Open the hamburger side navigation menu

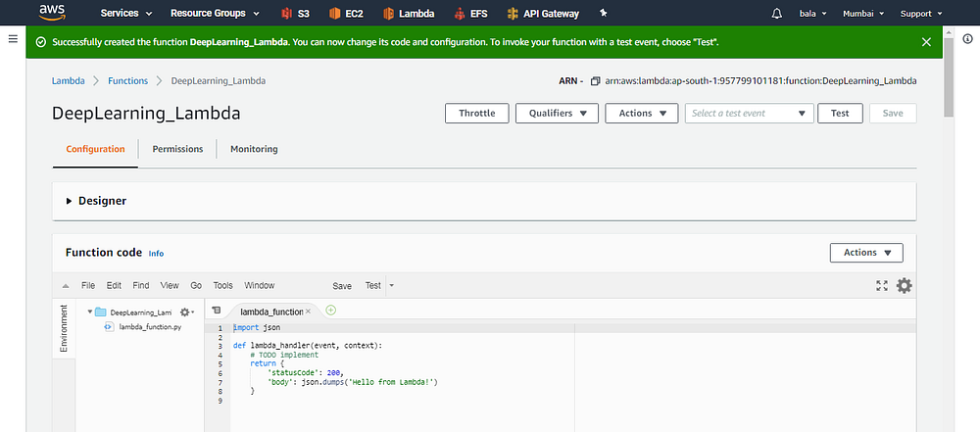coord(13,39)
